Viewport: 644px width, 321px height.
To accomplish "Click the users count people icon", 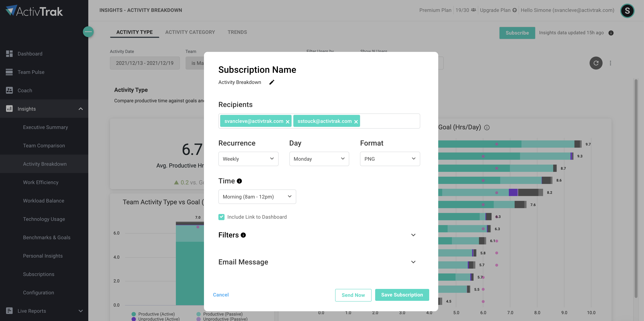I will point(474,10).
